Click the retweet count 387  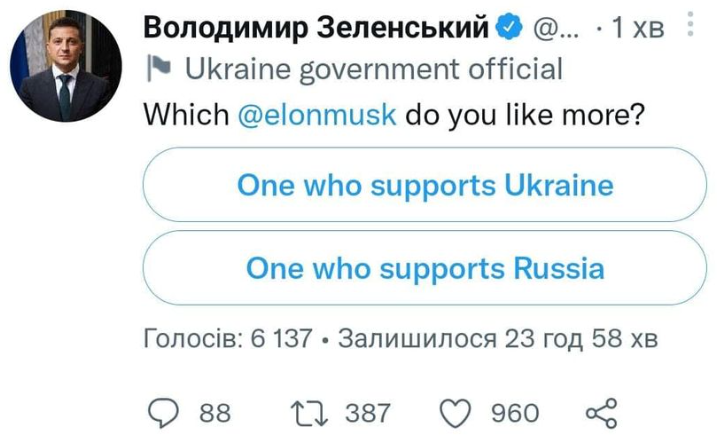click(x=367, y=413)
